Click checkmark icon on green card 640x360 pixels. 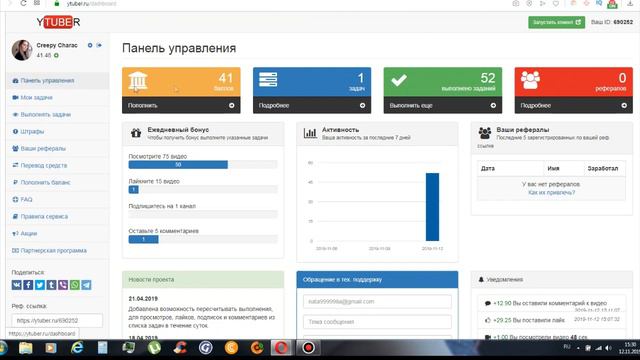[x=399, y=80]
